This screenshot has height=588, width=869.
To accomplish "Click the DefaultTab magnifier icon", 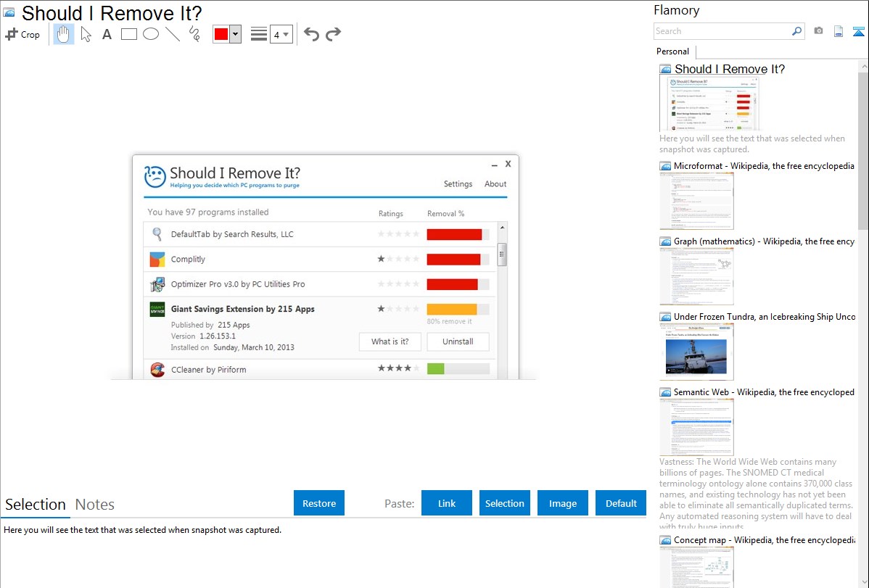I will tap(157, 234).
